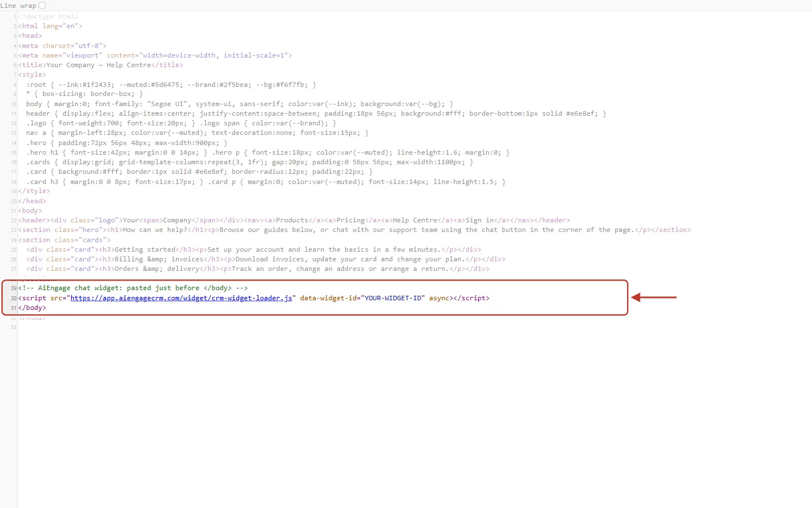Click the html lang="en" opening tag line
The image size is (812, 508).
pyautogui.click(x=50, y=26)
